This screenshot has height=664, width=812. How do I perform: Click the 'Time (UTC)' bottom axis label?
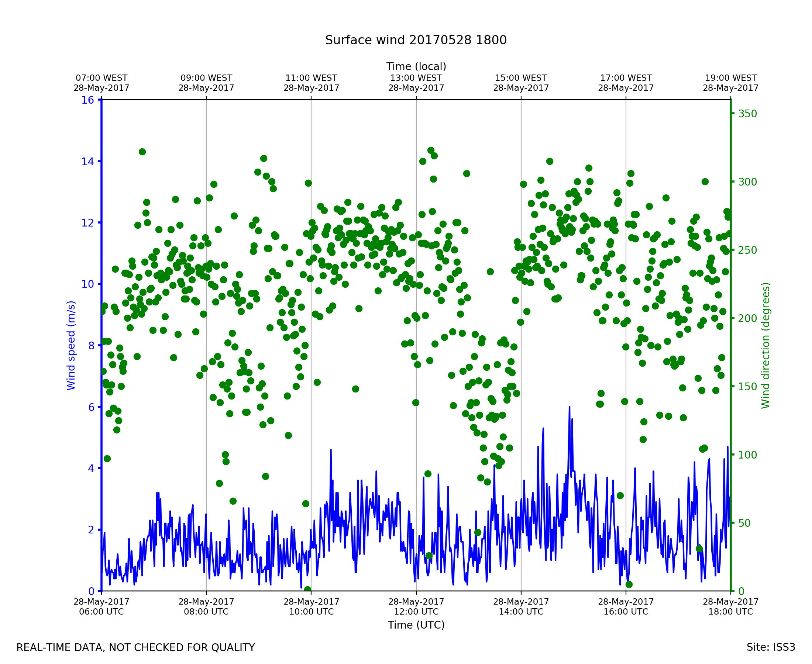pos(416,625)
